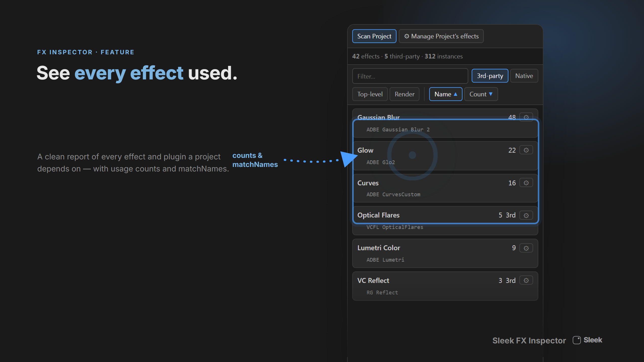This screenshot has width=644, height=362.
Task: Enable the Render filter
Action: point(404,94)
